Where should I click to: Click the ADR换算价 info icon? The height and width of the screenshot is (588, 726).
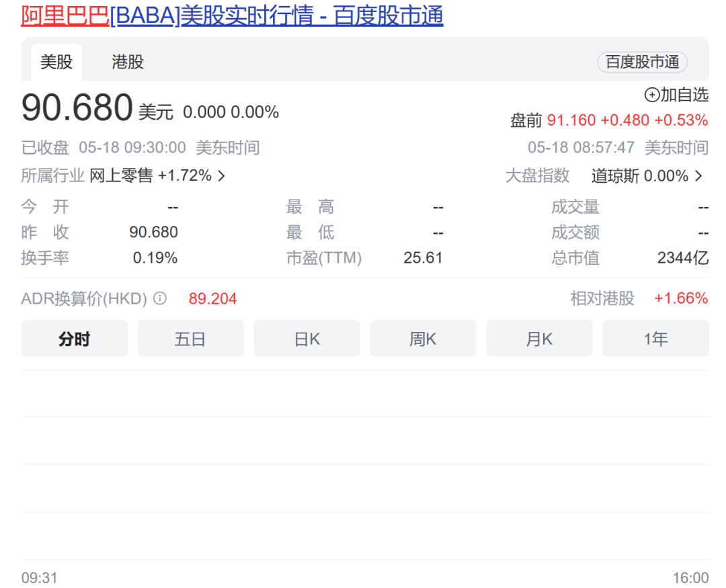160,298
